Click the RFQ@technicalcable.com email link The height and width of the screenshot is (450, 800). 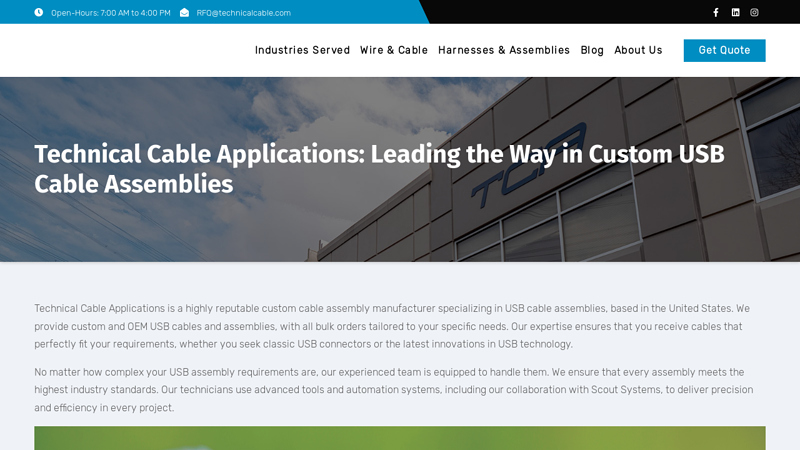(243, 13)
